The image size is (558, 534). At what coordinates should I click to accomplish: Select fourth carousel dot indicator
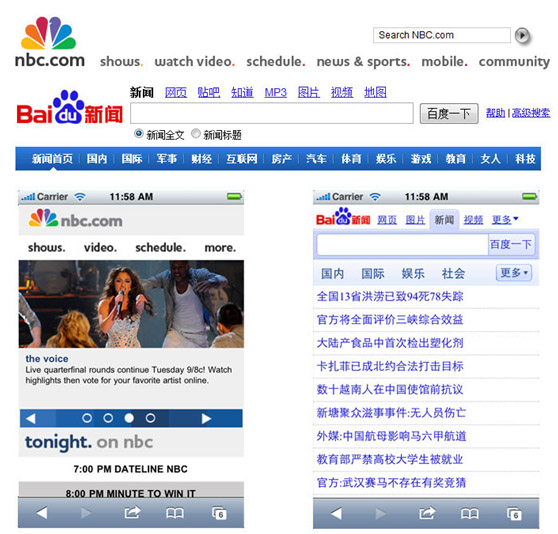point(151,418)
